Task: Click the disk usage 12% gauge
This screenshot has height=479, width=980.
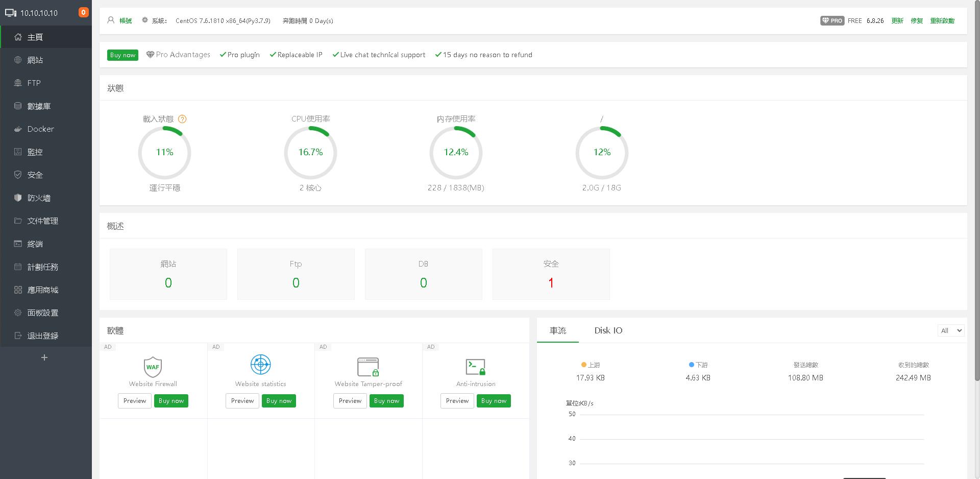Action: click(602, 152)
